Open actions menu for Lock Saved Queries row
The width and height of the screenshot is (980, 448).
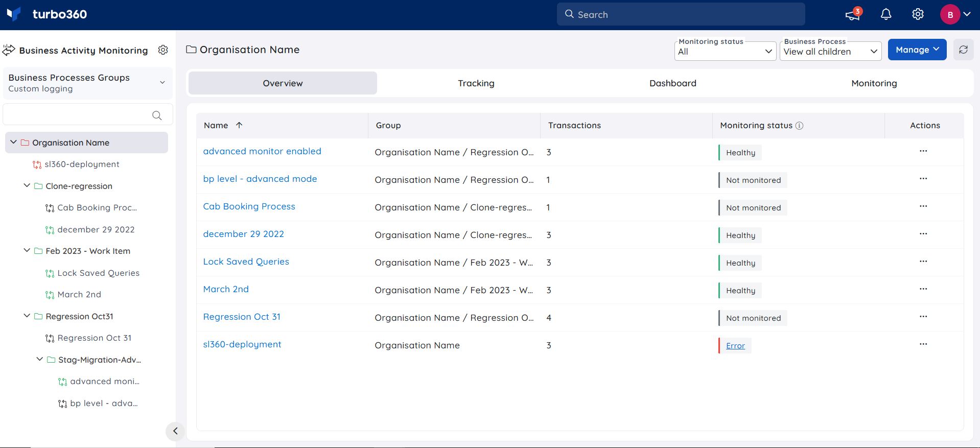coord(923,262)
